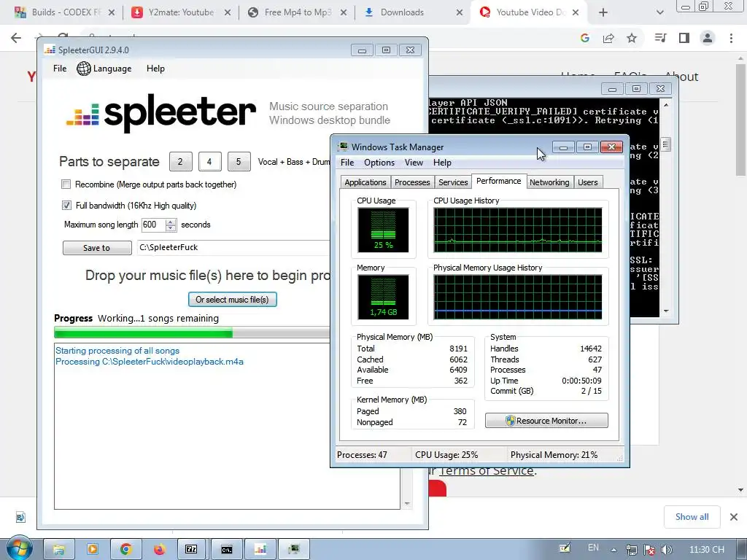
Task: Click the green Spleeter progress bar
Action: coord(144,332)
